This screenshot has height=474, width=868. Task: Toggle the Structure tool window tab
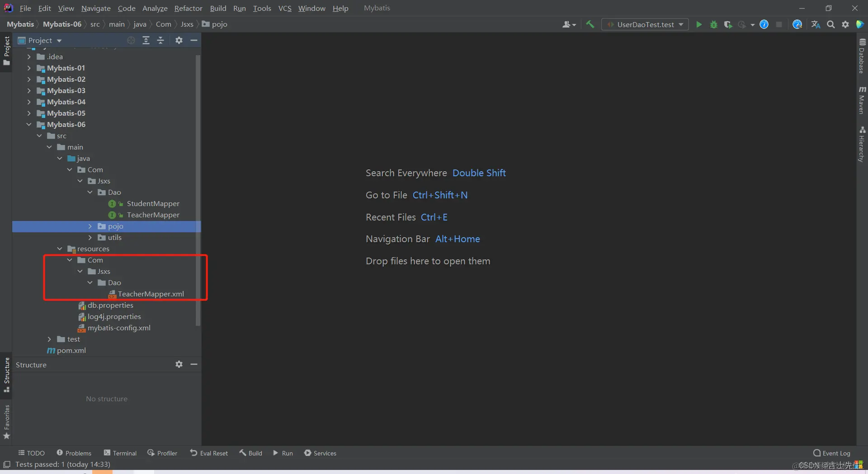(x=6, y=375)
